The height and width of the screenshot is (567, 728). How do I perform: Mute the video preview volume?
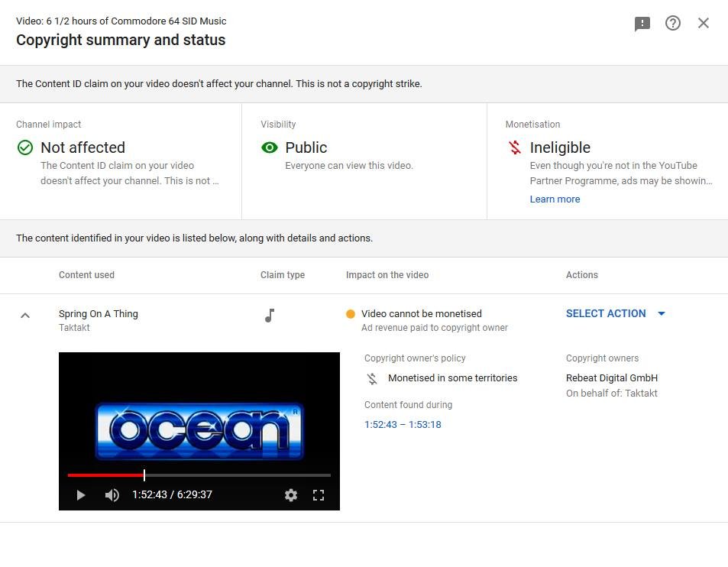[x=112, y=495]
